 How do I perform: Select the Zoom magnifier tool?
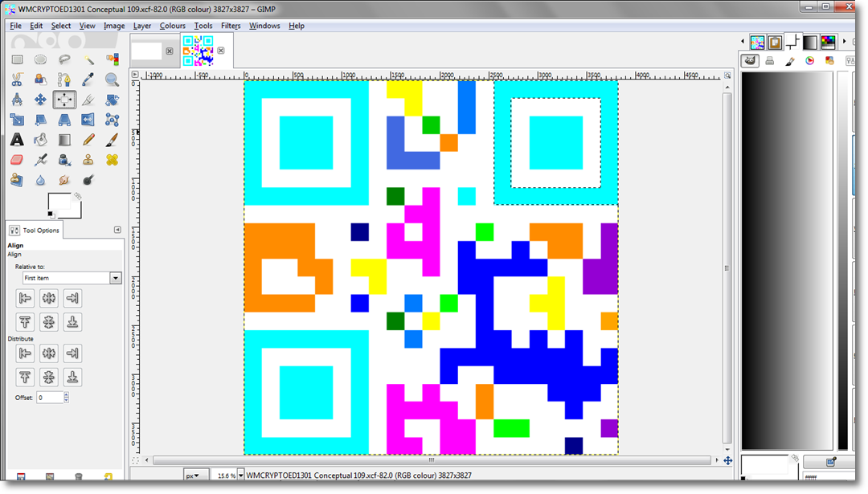112,80
